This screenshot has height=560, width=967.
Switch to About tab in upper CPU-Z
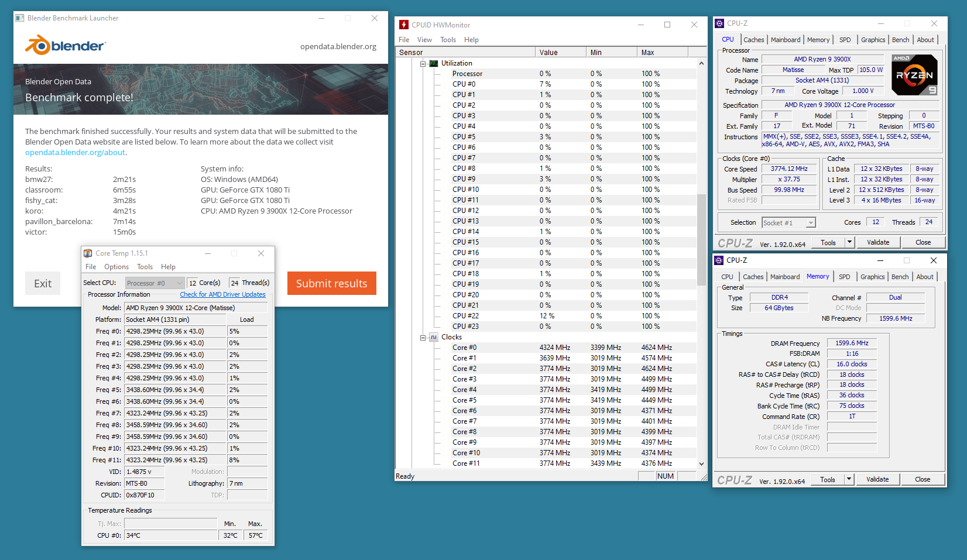tap(925, 40)
